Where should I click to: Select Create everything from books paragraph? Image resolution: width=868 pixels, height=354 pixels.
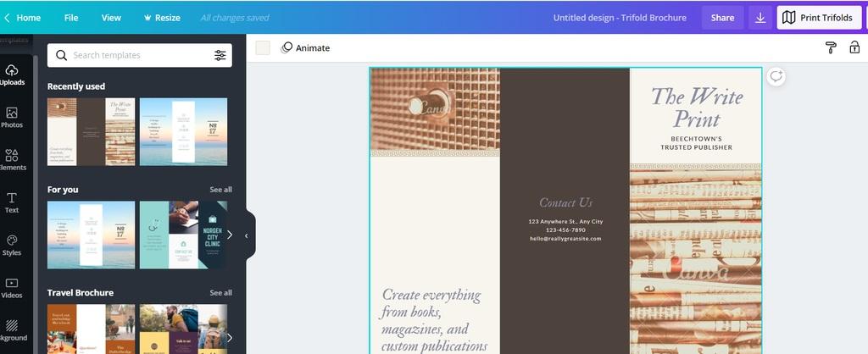(x=435, y=320)
